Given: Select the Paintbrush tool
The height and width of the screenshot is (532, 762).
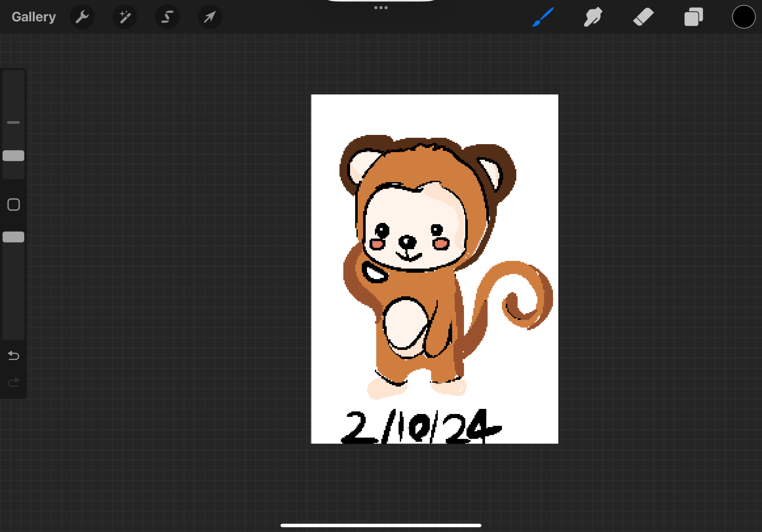Looking at the screenshot, I should tap(543, 17).
